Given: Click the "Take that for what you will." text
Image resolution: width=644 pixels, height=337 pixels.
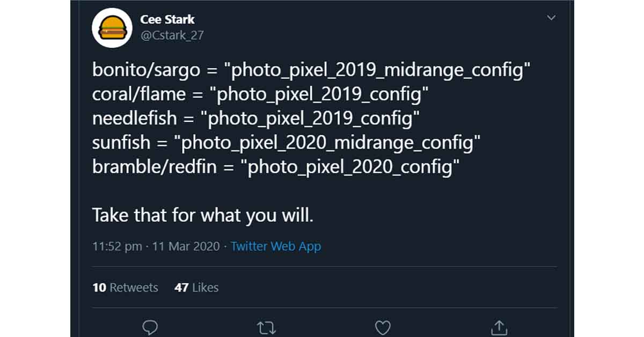Looking at the screenshot, I should coord(202,215).
